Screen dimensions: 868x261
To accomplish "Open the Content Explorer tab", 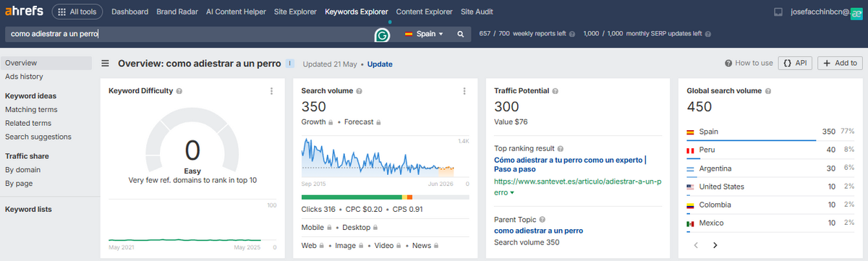I will [x=424, y=12].
